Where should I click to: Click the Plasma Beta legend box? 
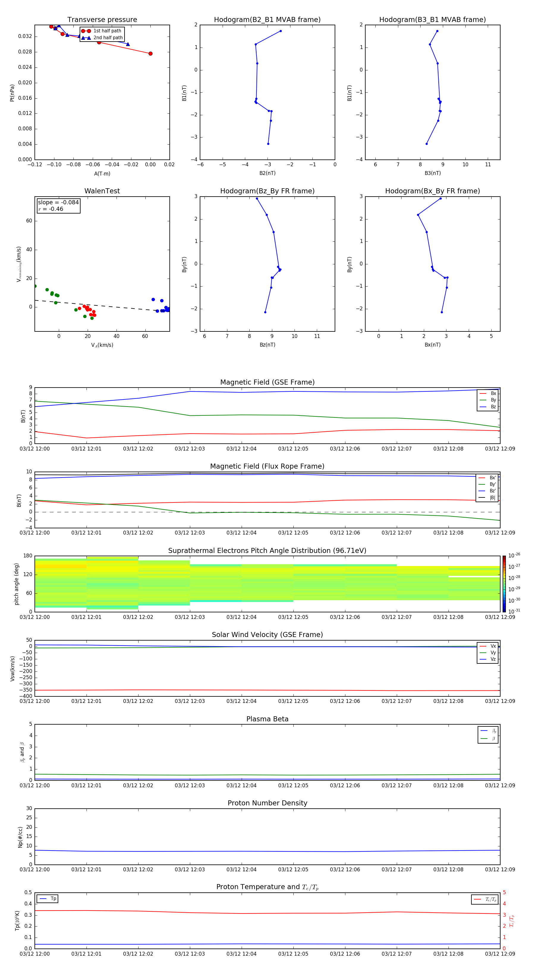click(488, 735)
